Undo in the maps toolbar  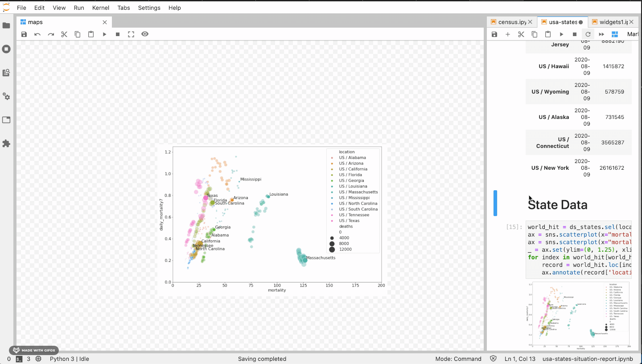click(x=37, y=34)
